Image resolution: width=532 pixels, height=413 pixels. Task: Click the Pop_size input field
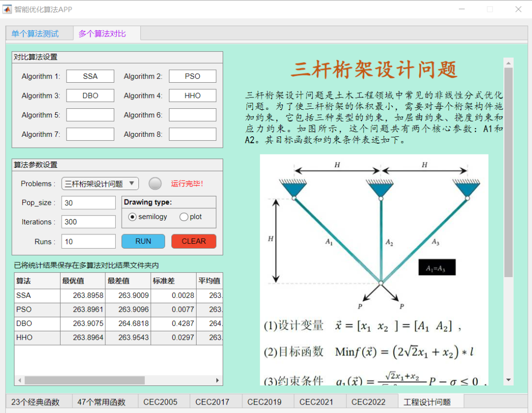point(88,202)
